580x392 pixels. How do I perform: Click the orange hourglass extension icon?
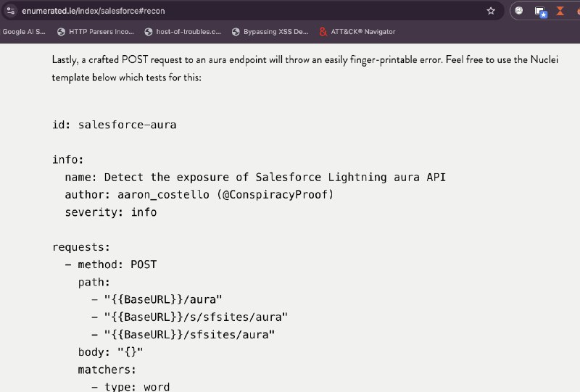click(x=560, y=11)
